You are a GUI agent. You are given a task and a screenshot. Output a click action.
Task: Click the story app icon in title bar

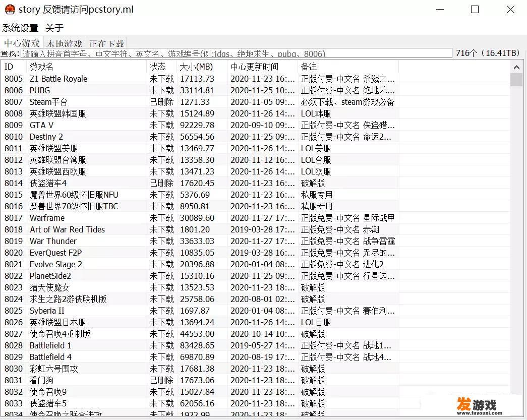click(10, 10)
